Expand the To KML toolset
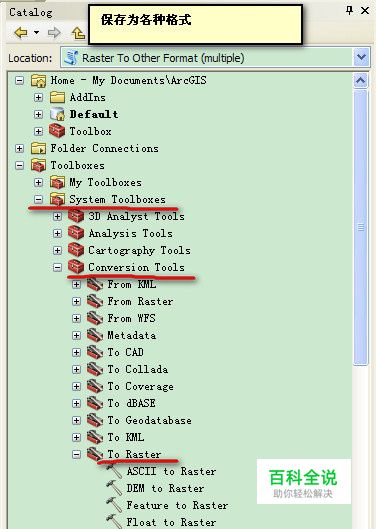 (77, 437)
